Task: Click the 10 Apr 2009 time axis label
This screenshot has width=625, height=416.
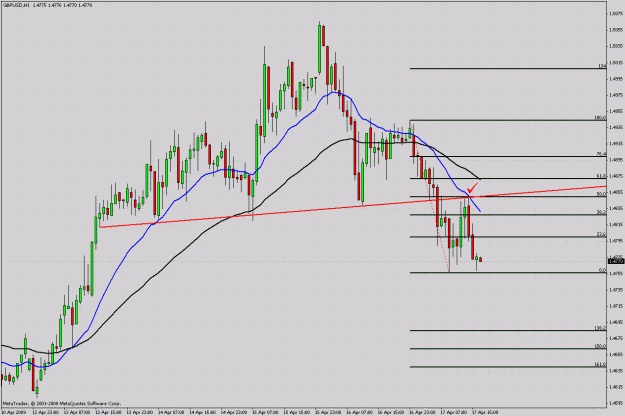Action: pyautogui.click(x=13, y=412)
